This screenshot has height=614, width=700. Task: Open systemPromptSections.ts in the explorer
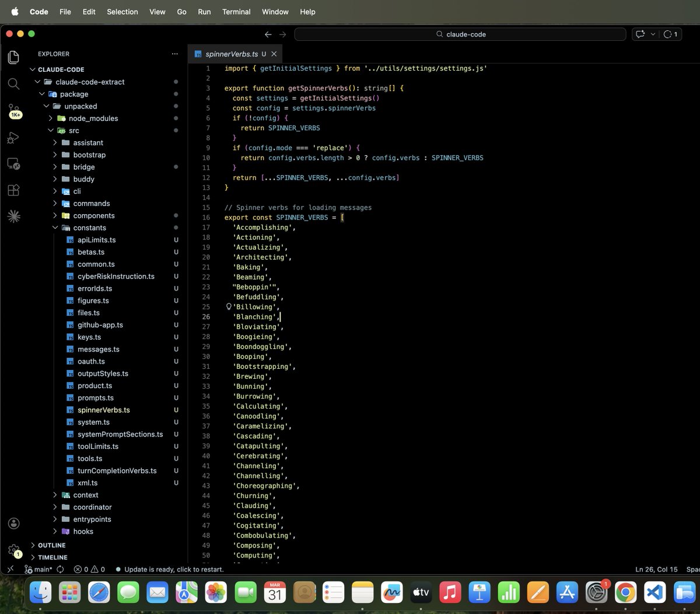[120, 434]
